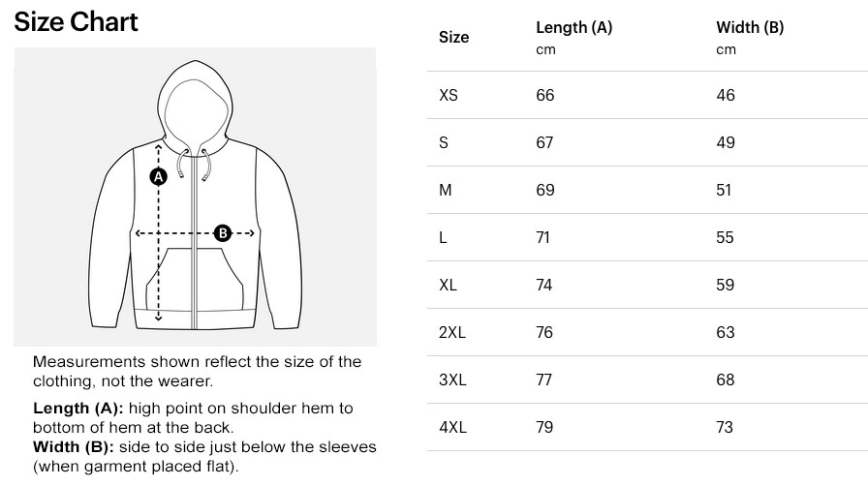
Task: Click the Size Chart heading
Action: tap(76, 22)
